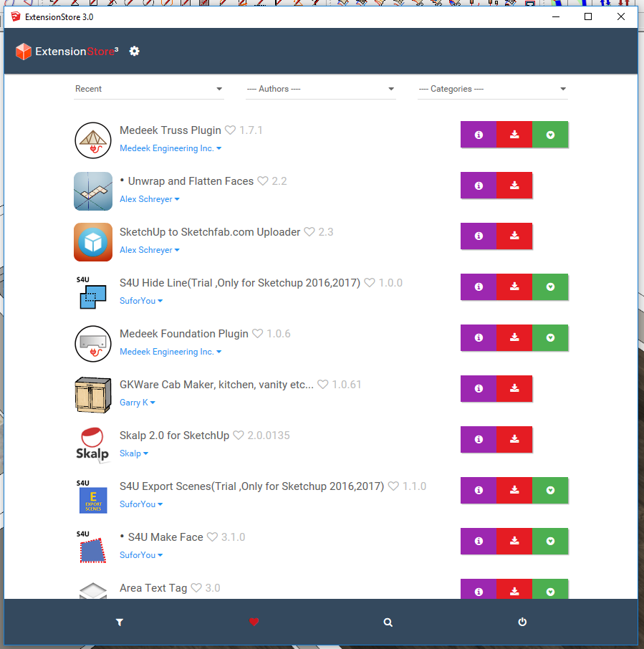The image size is (644, 649).
Task: Click the ExtensionStore cube logo
Action: click(x=23, y=52)
